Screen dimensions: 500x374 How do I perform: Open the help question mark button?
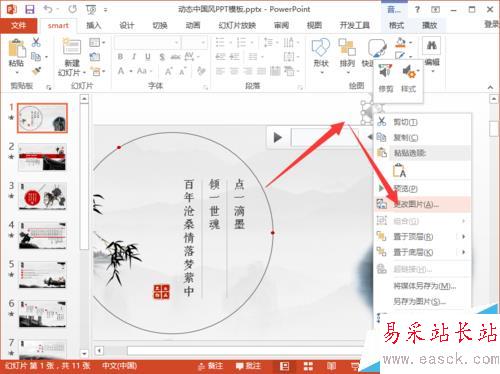click(417, 9)
